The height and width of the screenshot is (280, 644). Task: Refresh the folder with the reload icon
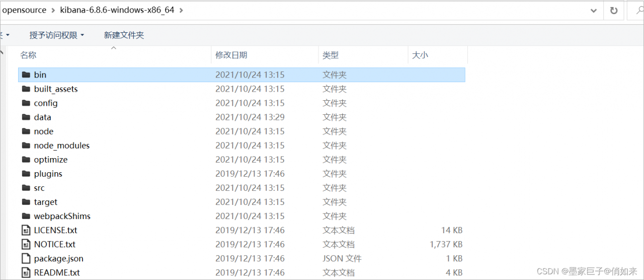614,10
